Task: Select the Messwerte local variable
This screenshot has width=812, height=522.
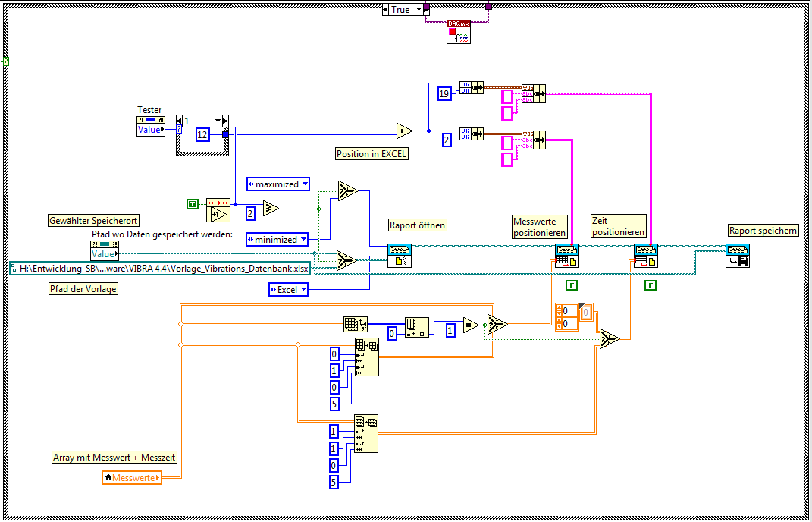Action: point(132,477)
